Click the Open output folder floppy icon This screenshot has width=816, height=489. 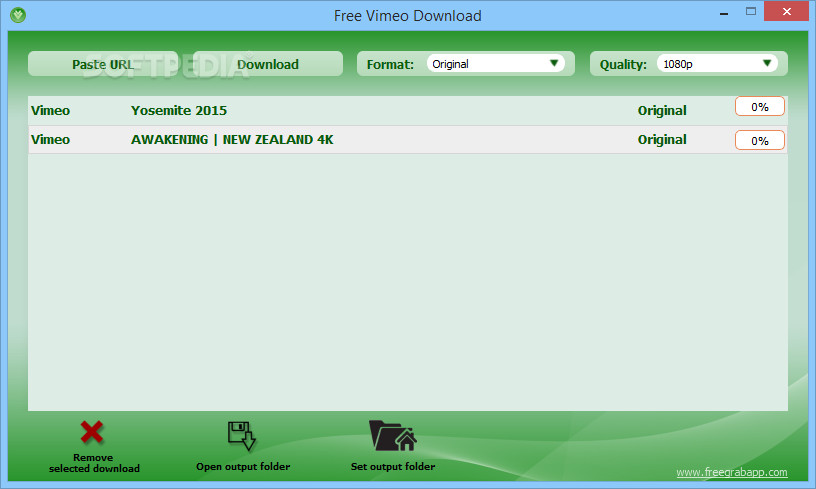coord(242,435)
